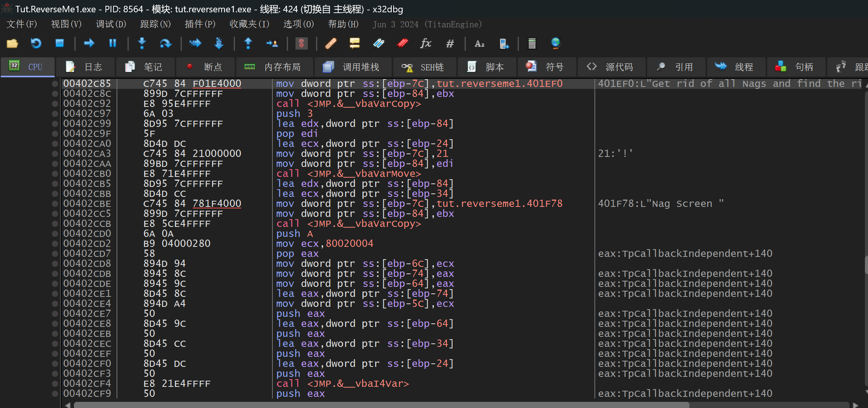Open Patches via the bandage icon
The image size is (868, 408).
[x=331, y=43]
